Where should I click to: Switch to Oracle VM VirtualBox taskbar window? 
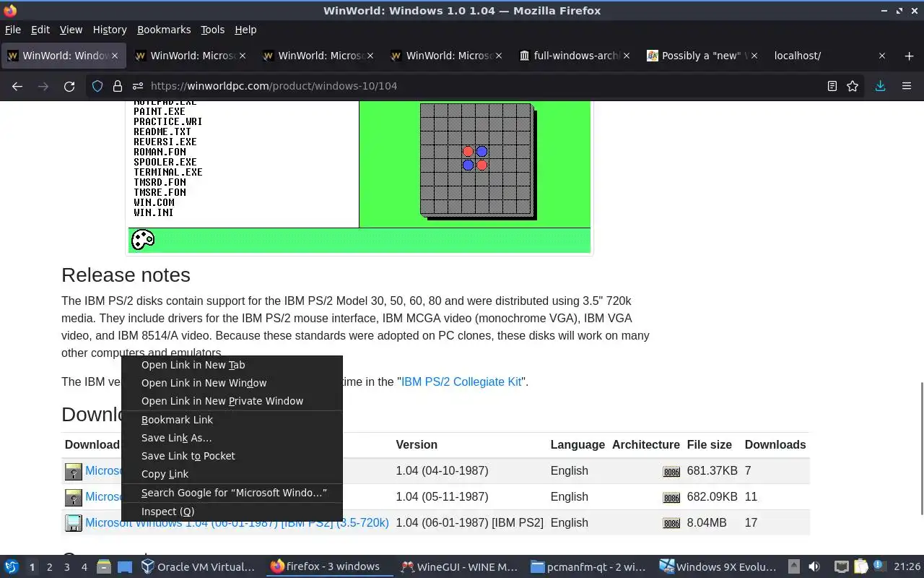tap(199, 567)
